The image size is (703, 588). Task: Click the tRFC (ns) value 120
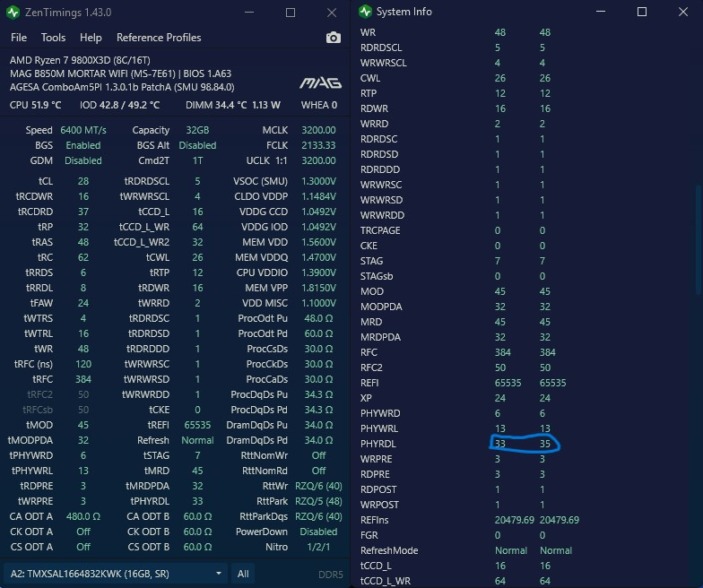pos(83,364)
